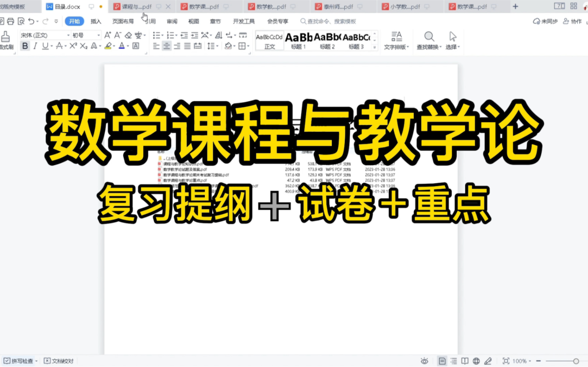Click the Format Painter brush icon
This screenshot has height=367, width=588.
[6, 37]
